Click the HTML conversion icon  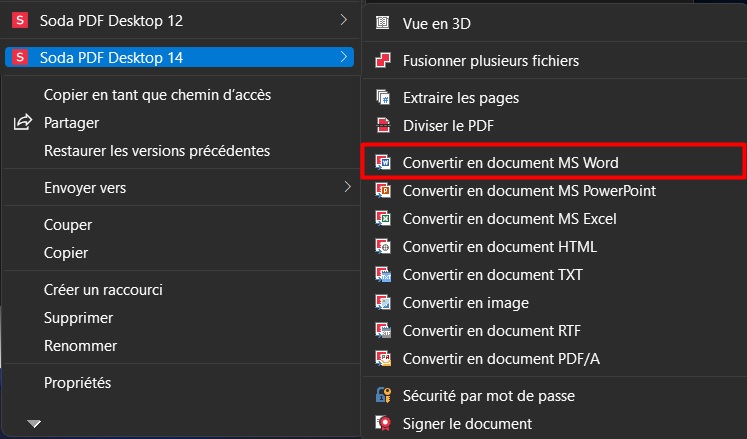point(383,246)
